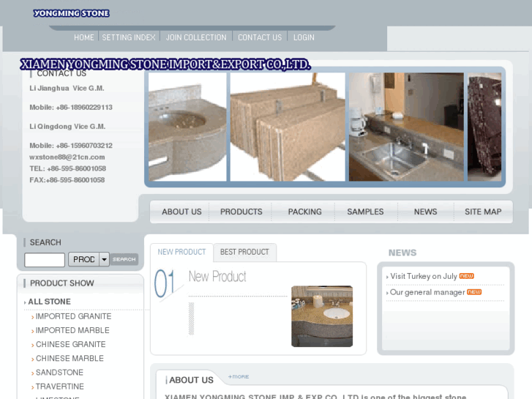Screen dimensions: 532x399
Task: Open CHINESE GRANITE category
Action: tap(70, 344)
